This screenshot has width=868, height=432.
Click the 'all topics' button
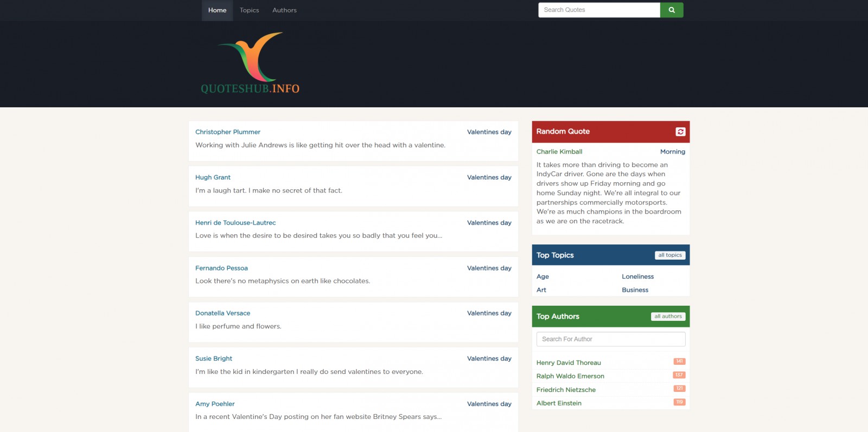pos(670,255)
